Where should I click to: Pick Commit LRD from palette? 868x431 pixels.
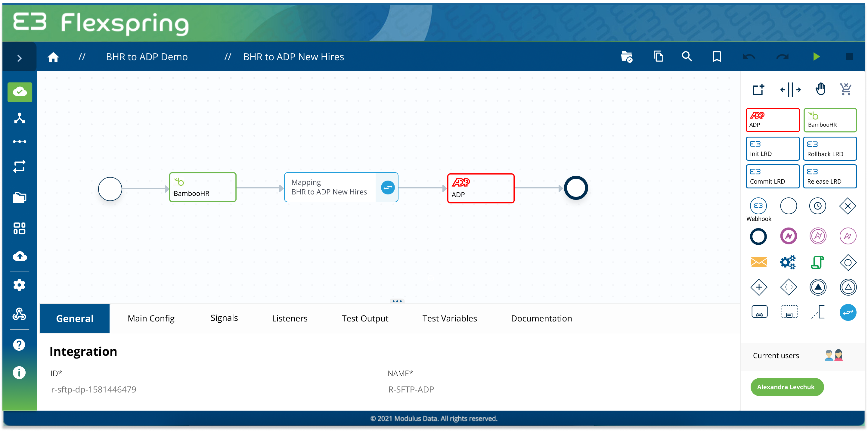(772, 176)
